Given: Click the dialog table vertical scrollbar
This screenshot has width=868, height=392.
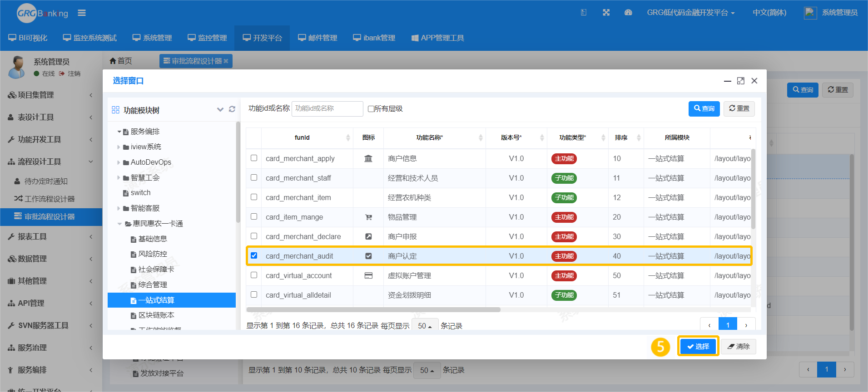Looking at the screenshot, I should click(x=753, y=188).
